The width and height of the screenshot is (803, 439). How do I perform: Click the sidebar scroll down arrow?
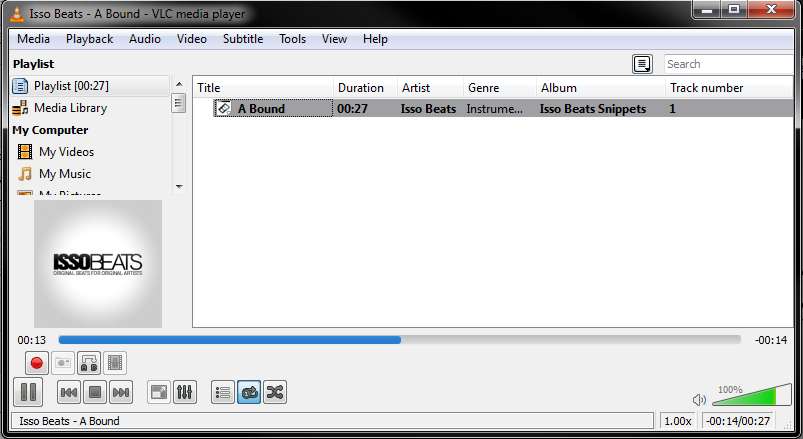(179, 186)
